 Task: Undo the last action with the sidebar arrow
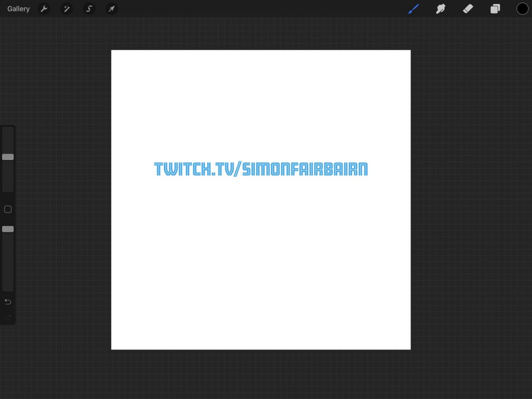(8, 302)
